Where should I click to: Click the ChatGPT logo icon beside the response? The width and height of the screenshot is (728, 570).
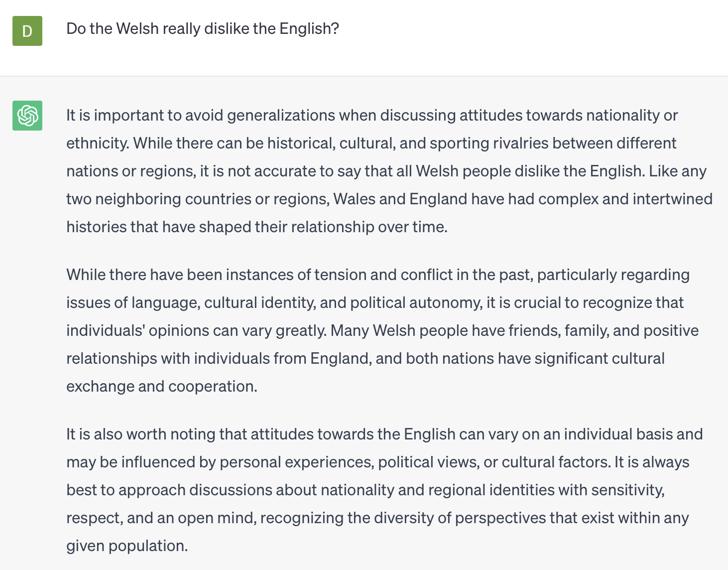pos(27,116)
